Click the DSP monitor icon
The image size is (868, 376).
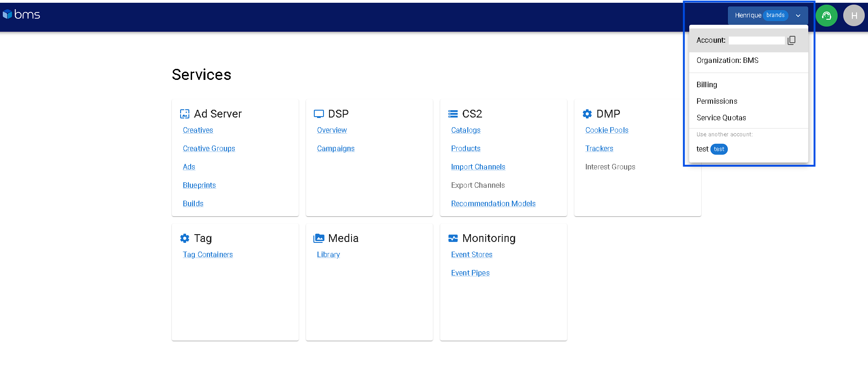point(319,114)
